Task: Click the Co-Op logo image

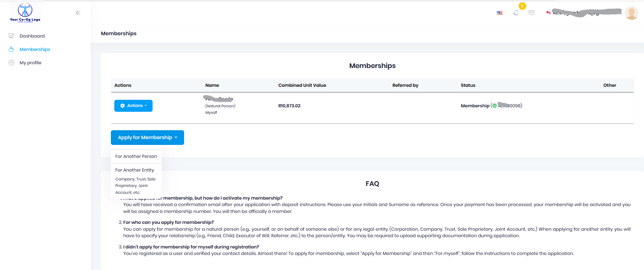Action: click(25, 13)
